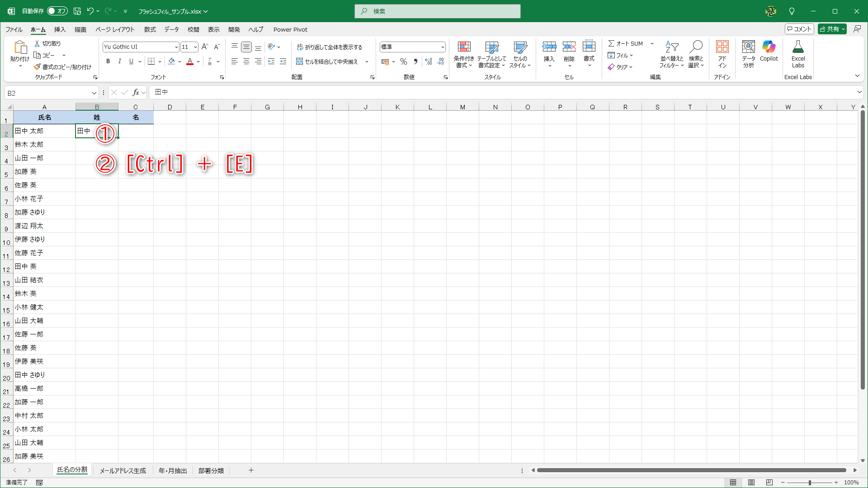Switch to the データ ribbon tab
868x488 pixels.
(171, 29)
